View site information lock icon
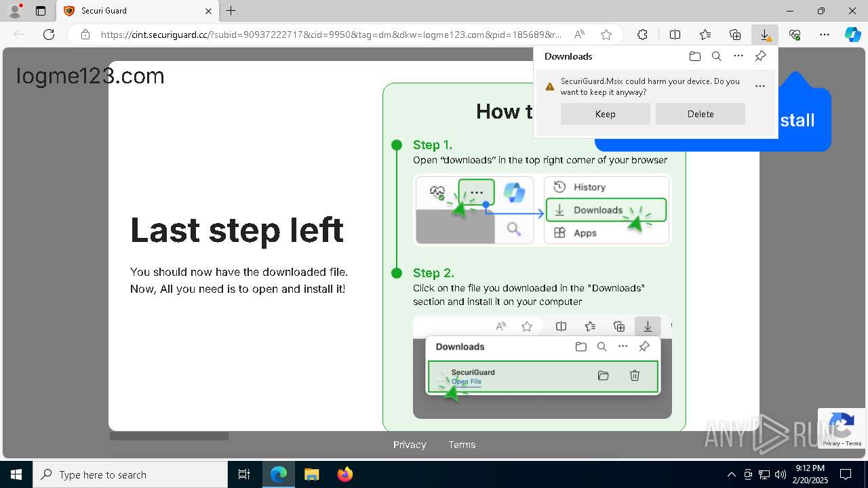This screenshot has width=868, height=488. click(x=85, y=35)
